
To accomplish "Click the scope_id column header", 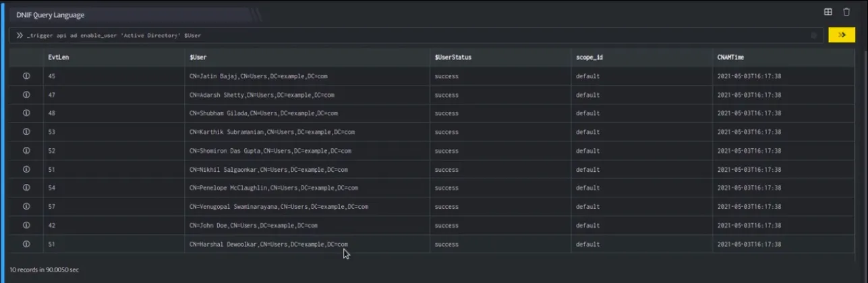I will click(x=589, y=57).
